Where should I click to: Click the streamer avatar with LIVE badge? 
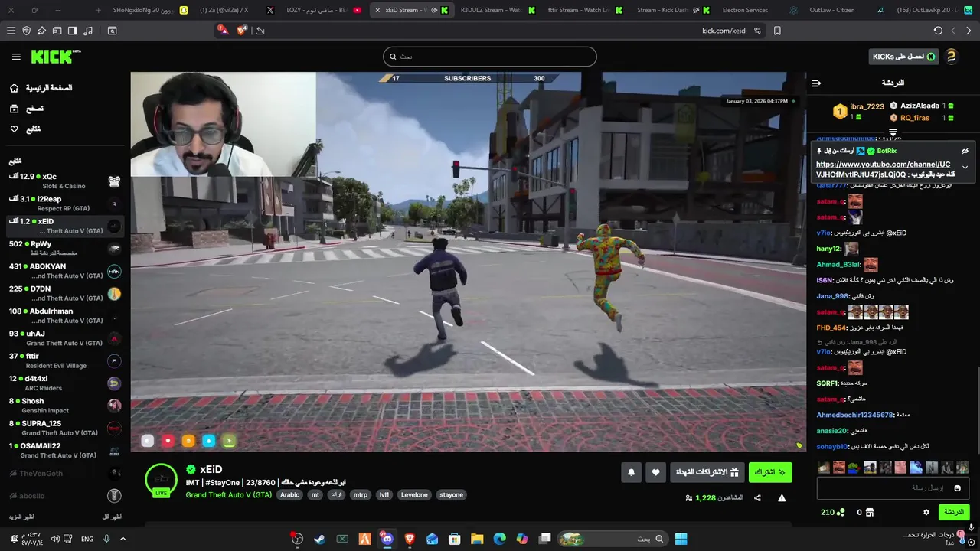pos(161,479)
